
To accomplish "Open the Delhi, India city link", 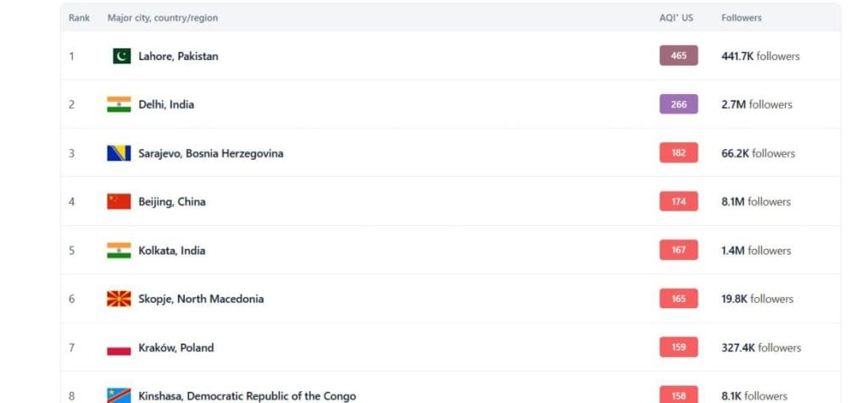I will pyautogui.click(x=166, y=105).
